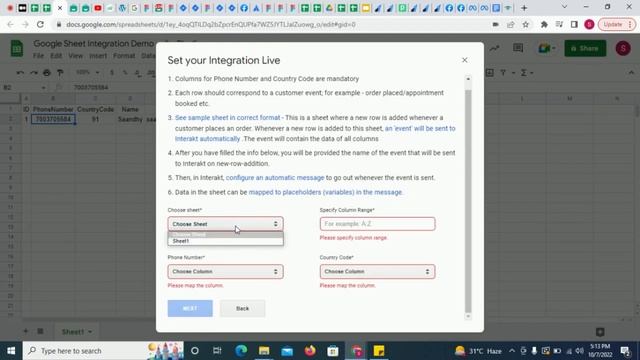Screen dimensions: 640x360
Task: Click the Chrome Update button
Action: [x=617, y=24]
